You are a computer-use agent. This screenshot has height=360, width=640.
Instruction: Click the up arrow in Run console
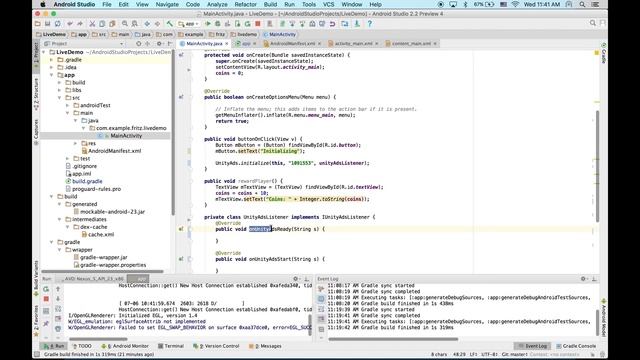coord(58,289)
